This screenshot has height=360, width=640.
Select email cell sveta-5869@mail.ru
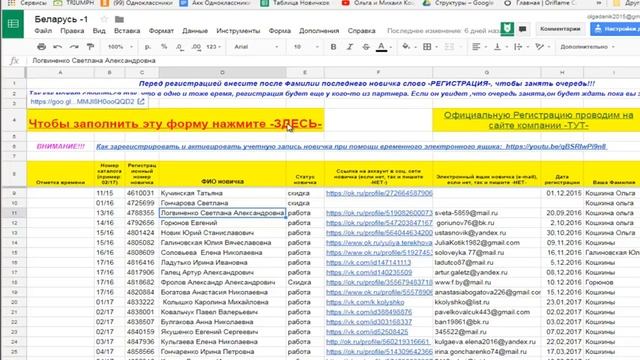(487, 213)
